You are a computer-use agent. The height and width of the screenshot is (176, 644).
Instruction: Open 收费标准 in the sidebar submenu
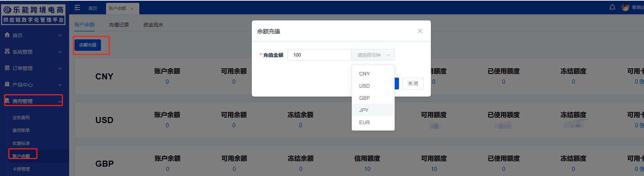click(x=21, y=143)
